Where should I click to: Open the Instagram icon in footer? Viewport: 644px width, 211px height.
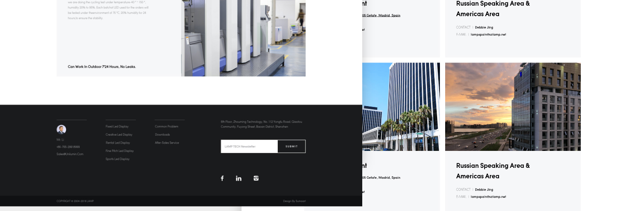[x=256, y=178]
